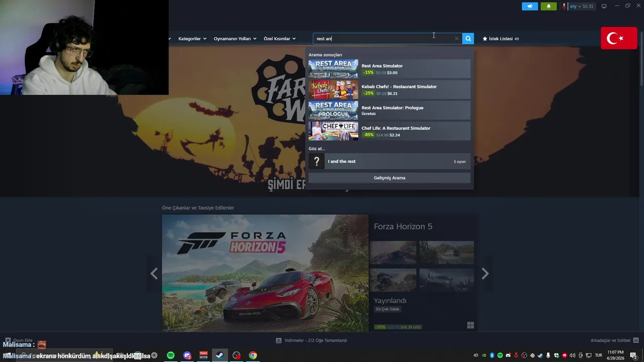
Task: Click the Bluetooth tray icon
Action: tap(492, 355)
